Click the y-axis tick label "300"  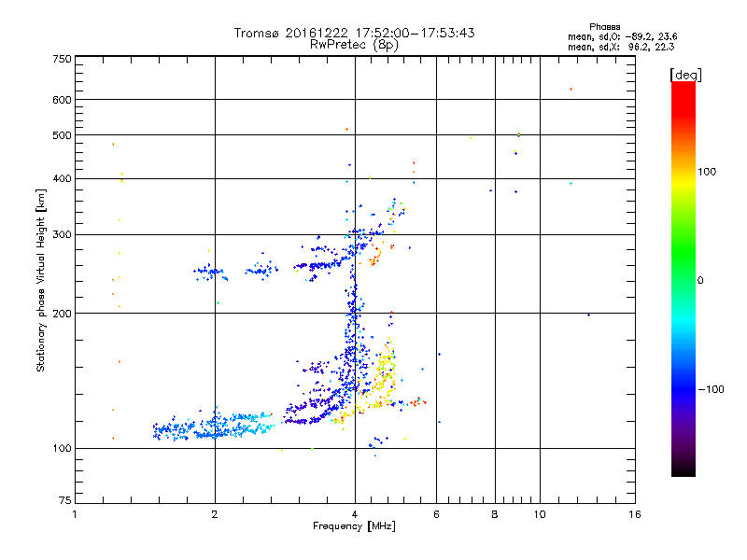[x=62, y=235]
